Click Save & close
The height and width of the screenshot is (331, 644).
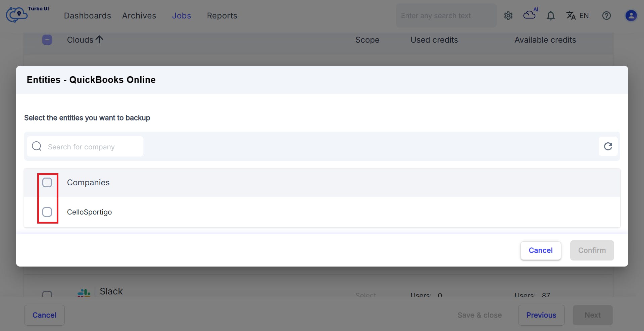(x=480, y=315)
